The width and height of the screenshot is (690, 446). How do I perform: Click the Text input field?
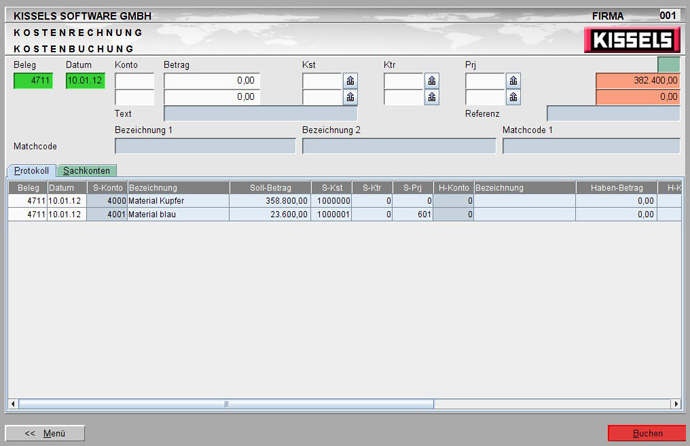pos(261,113)
